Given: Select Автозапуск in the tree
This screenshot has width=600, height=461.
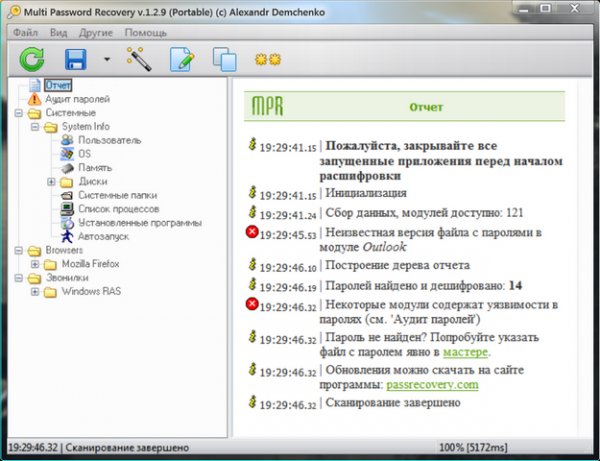Looking at the screenshot, I should coord(103,236).
